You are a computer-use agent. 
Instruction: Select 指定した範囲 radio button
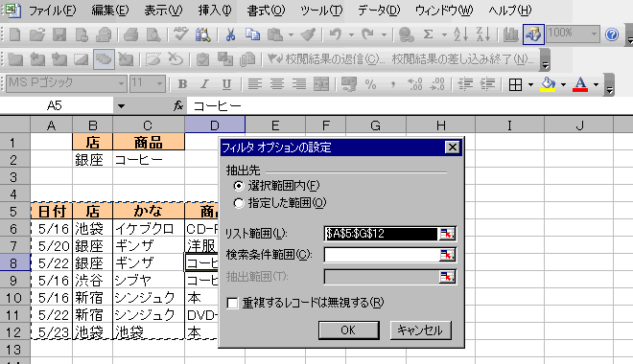(239, 203)
